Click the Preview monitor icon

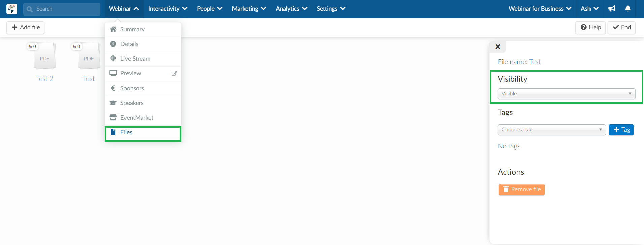(113, 73)
